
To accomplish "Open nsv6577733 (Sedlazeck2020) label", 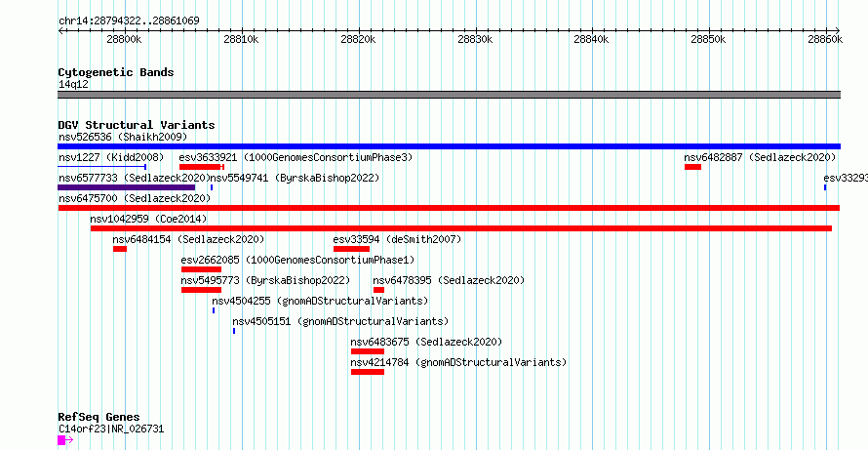I will tap(134, 178).
